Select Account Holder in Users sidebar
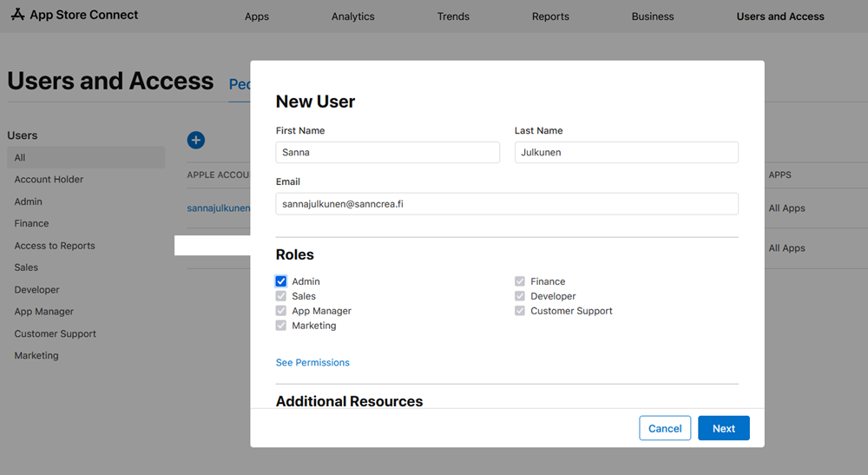The image size is (868, 475). point(49,180)
